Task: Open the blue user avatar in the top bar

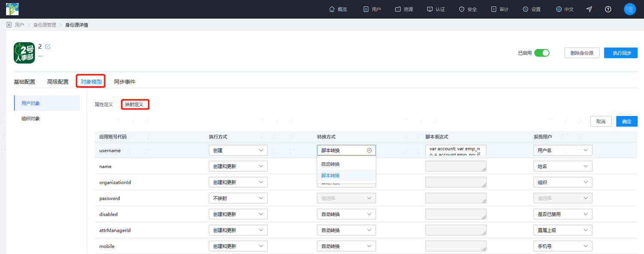Action: coord(629,9)
